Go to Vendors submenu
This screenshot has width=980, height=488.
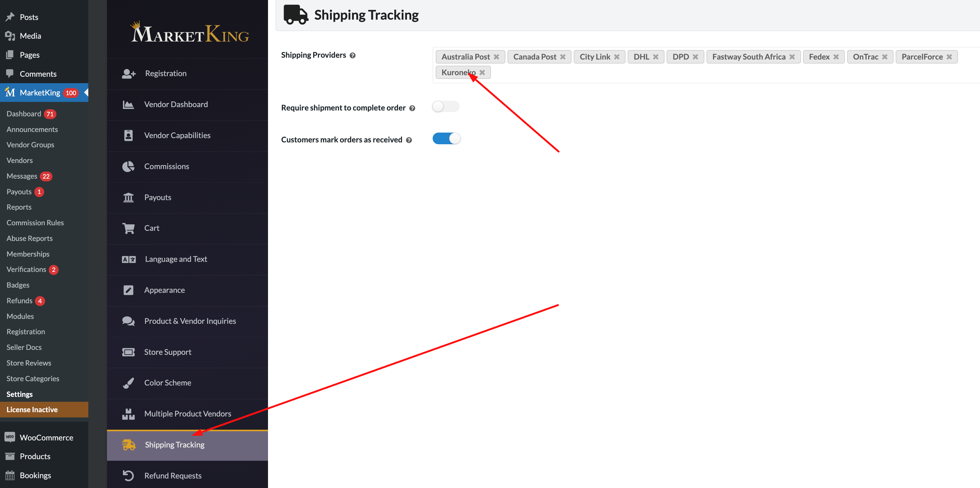point(20,161)
